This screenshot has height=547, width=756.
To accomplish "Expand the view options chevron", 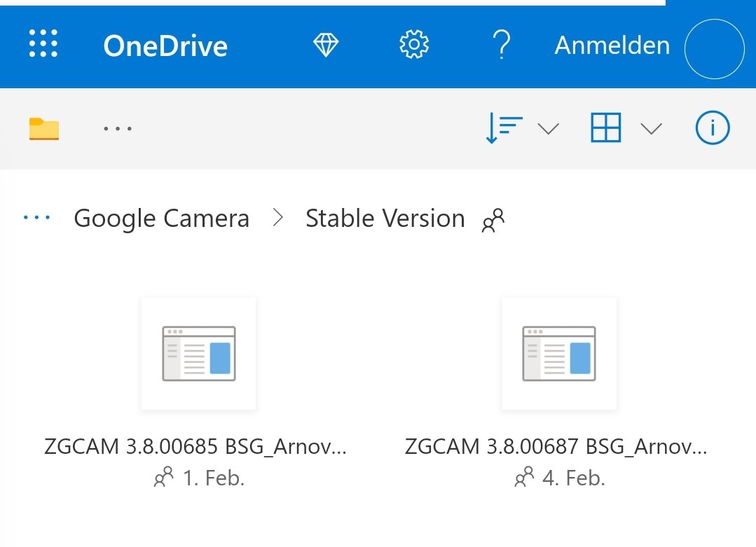I will [652, 129].
